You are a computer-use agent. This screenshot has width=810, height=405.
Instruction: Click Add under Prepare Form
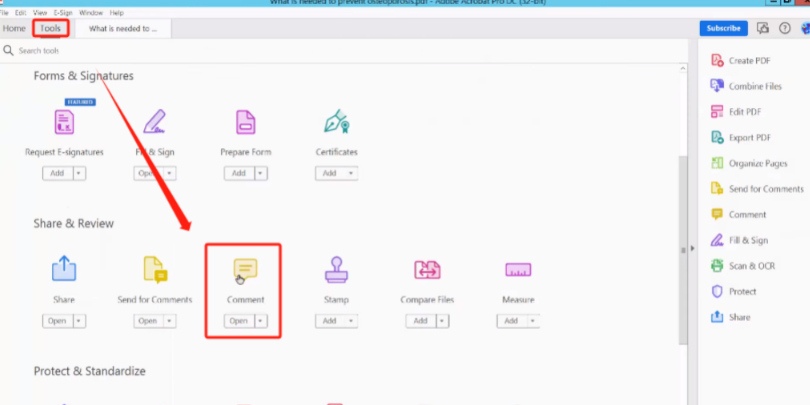[x=239, y=174]
